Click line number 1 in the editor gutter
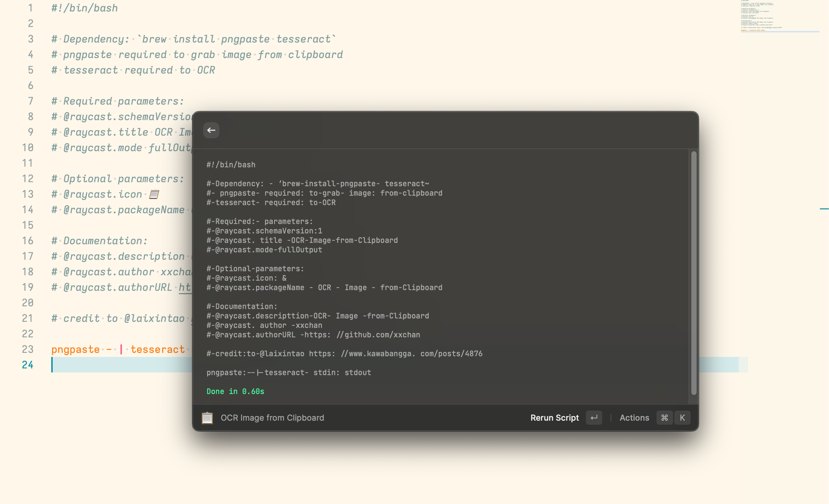The width and height of the screenshot is (829, 504). tap(31, 8)
